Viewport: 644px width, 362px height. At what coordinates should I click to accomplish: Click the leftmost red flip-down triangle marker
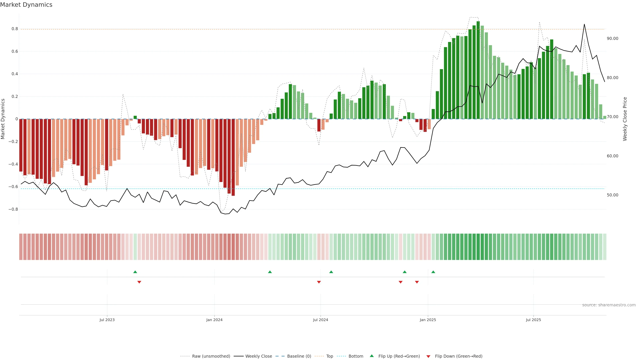pyautogui.click(x=139, y=282)
